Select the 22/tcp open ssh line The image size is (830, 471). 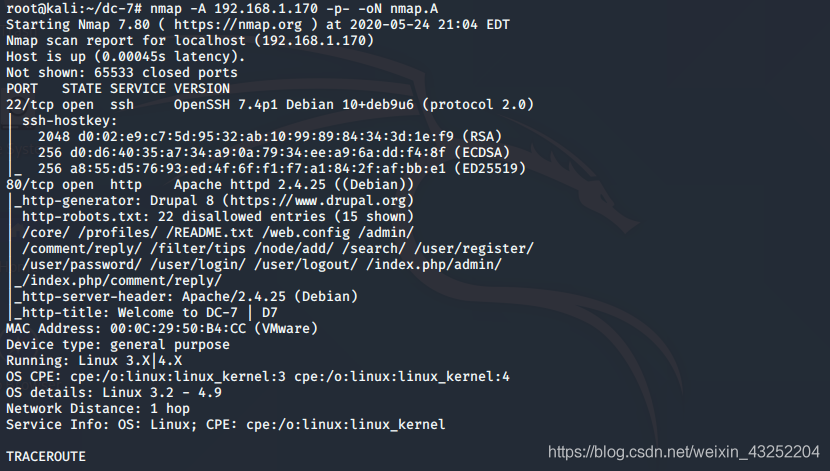coord(270,105)
